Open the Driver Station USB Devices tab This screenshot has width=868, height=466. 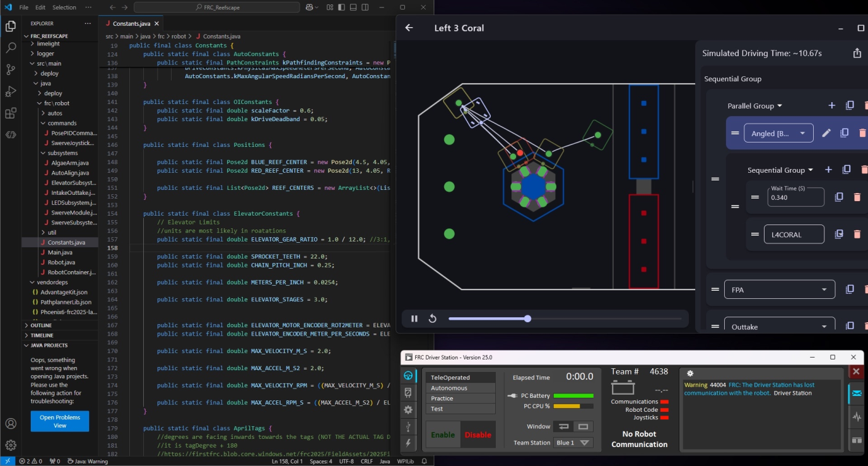[408, 427]
